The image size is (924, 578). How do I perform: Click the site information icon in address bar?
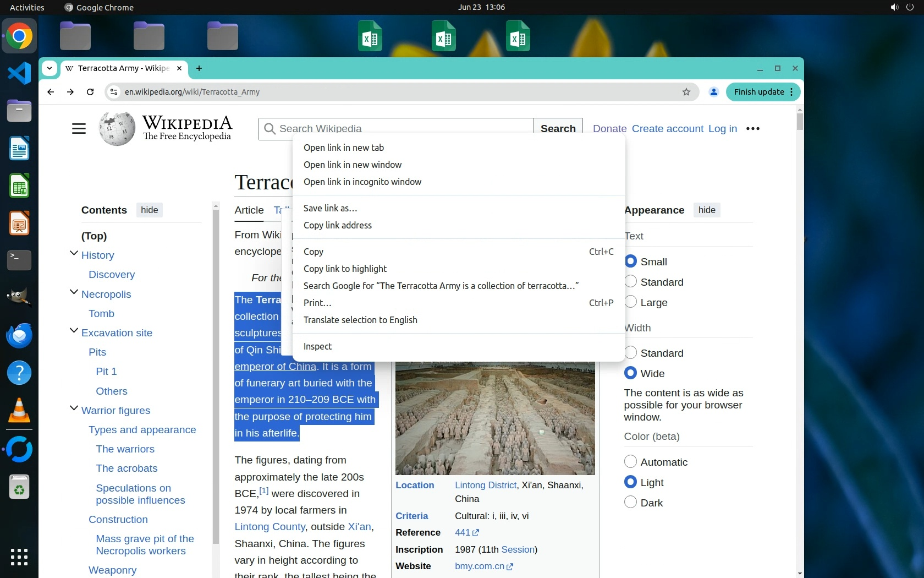click(114, 92)
